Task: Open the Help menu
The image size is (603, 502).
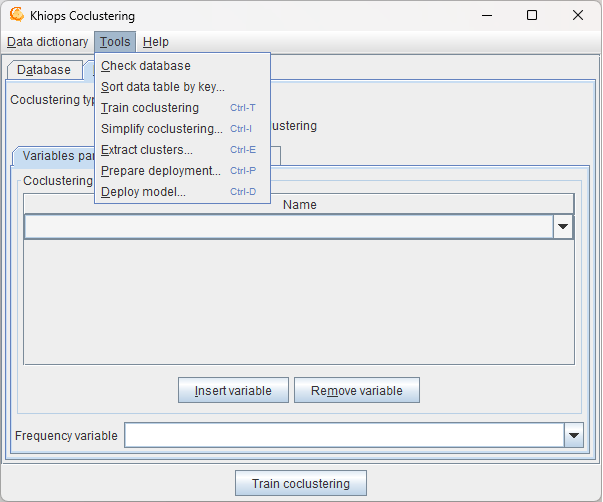Action: 155,42
